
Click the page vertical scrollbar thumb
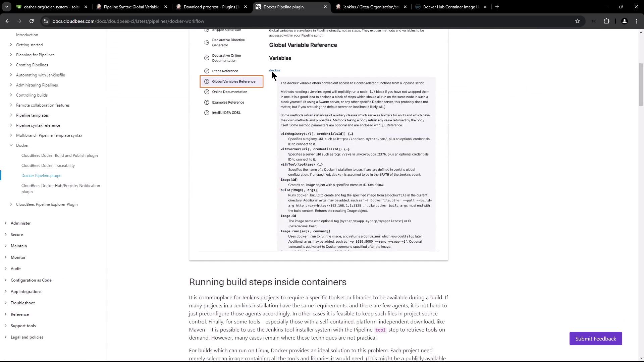[x=641, y=84]
